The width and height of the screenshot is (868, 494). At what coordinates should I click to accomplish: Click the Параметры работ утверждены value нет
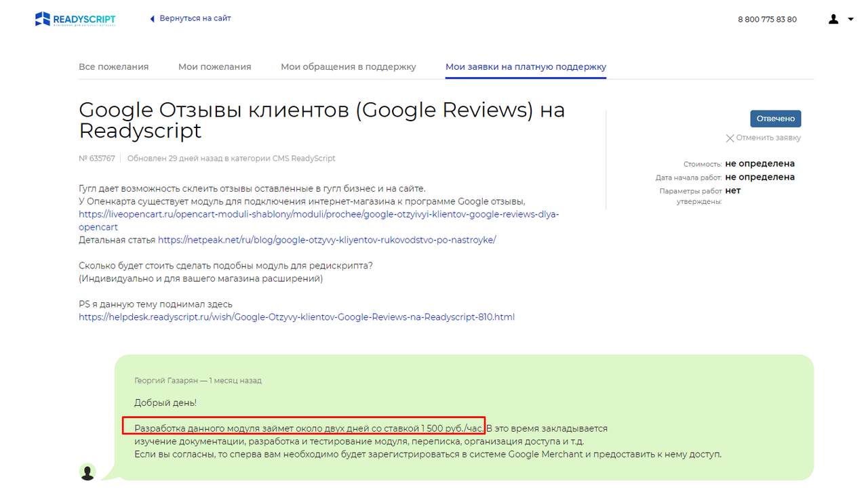(733, 190)
